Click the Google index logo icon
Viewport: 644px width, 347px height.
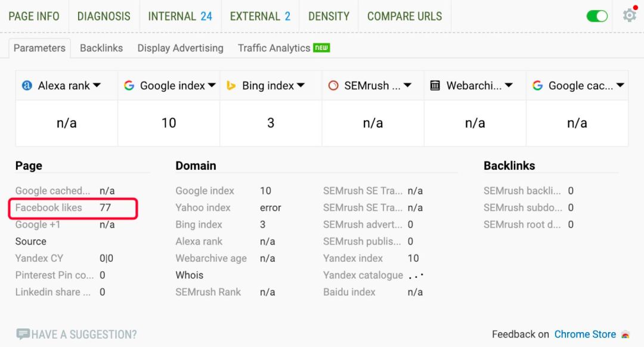coord(129,86)
